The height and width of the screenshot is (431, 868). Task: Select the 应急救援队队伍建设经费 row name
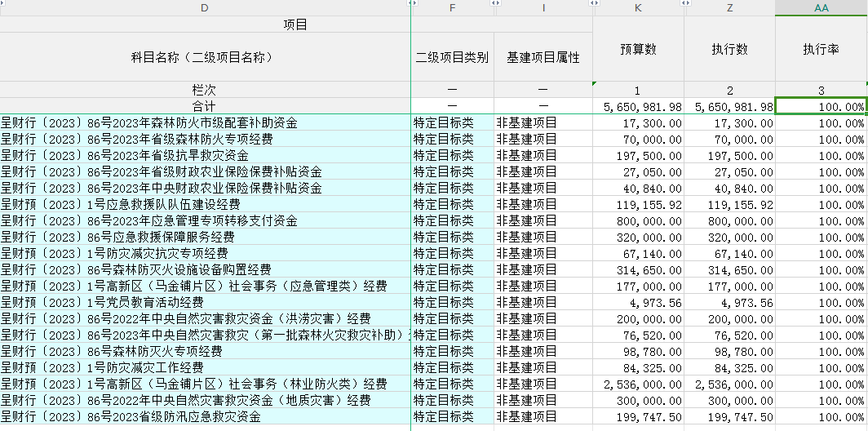pyautogui.click(x=205, y=204)
